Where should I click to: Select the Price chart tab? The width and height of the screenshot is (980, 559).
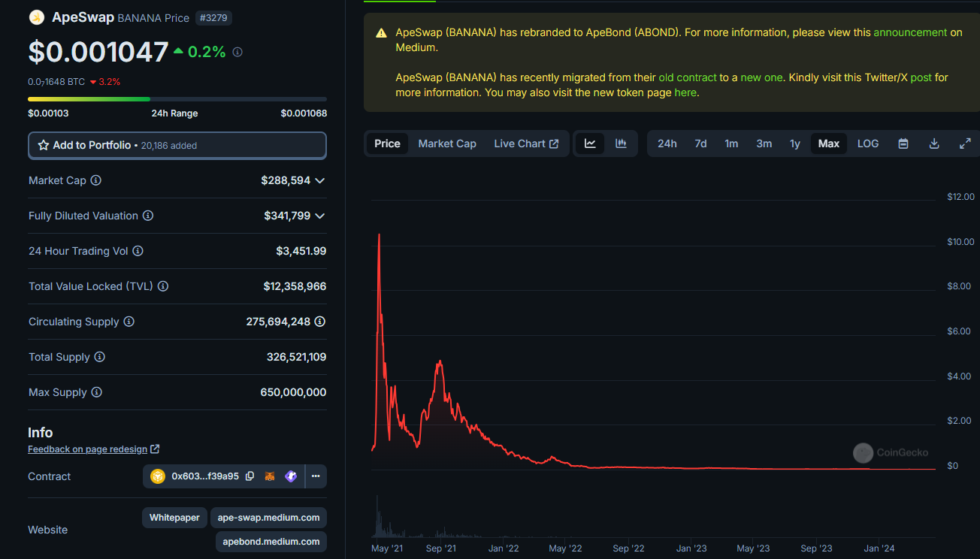pyautogui.click(x=388, y=144)
